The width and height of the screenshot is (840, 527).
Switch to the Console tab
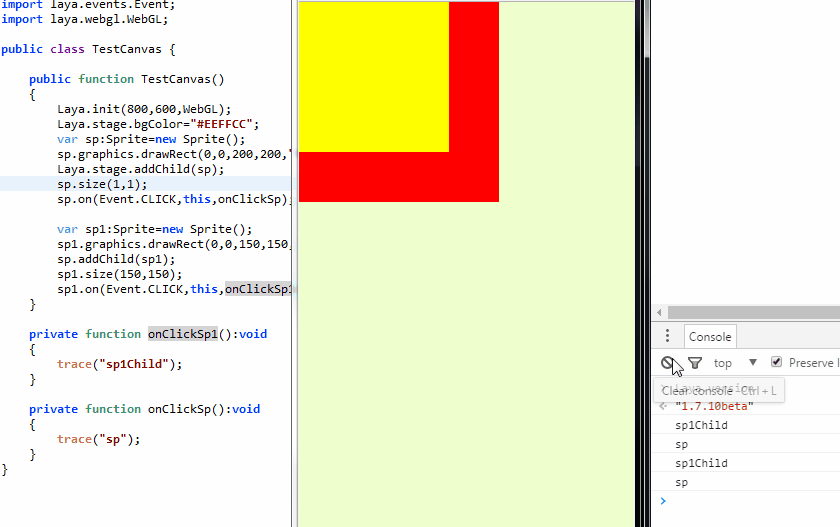click(x=710, y=337)
